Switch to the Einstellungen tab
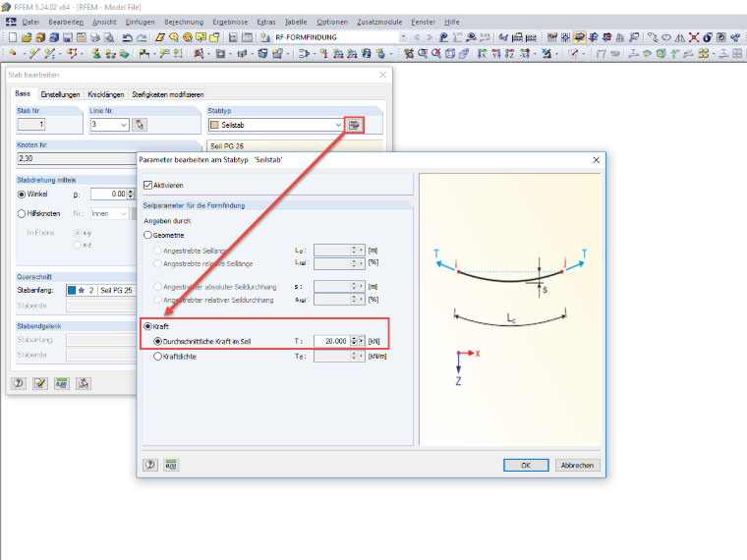The width and height of the screenshot is (747, 560). click(60, 94)
